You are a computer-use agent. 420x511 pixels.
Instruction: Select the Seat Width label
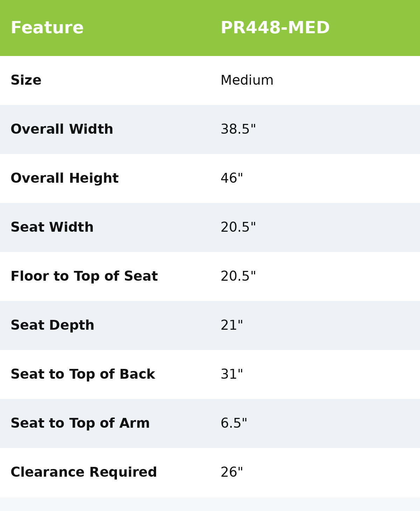(52, 227)
